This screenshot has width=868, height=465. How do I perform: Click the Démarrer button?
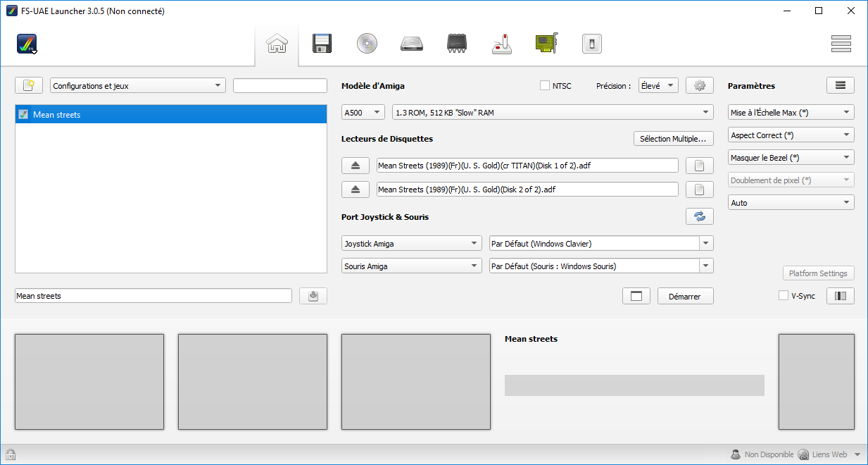[686, 296]
